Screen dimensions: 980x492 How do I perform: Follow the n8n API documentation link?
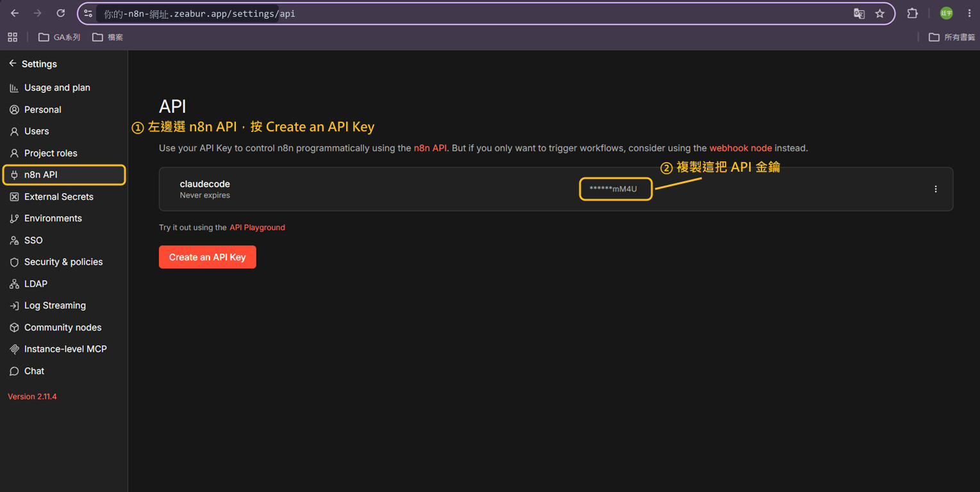(x=430, y=148)
